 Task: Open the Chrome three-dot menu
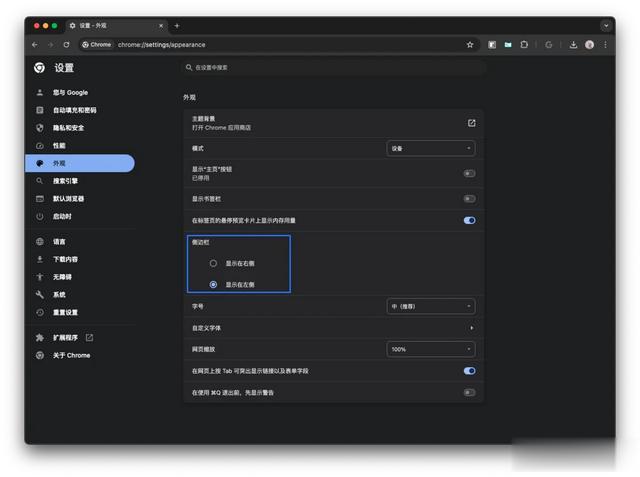tap(605, 45)
